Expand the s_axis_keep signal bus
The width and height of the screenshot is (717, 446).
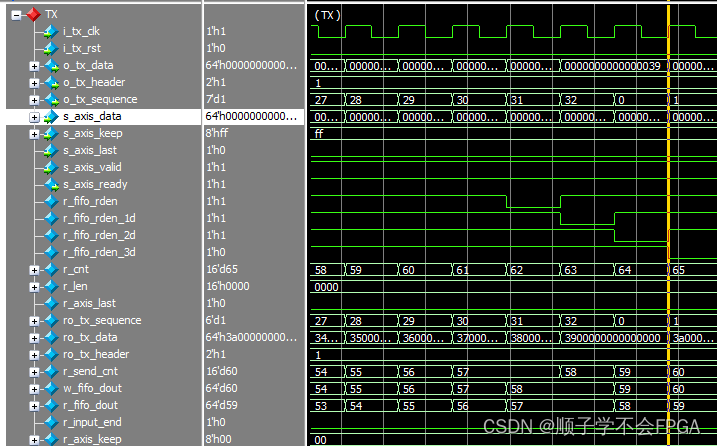point(34,134)
